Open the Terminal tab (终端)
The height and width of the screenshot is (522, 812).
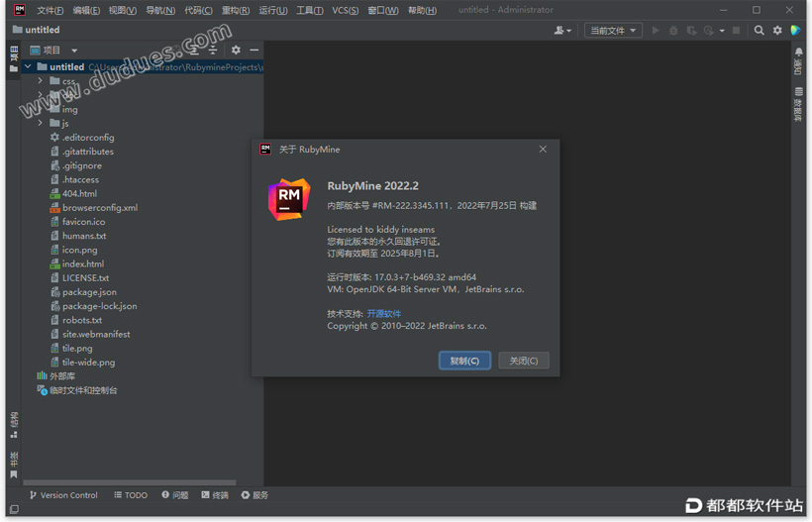click(x=215, y=495)
